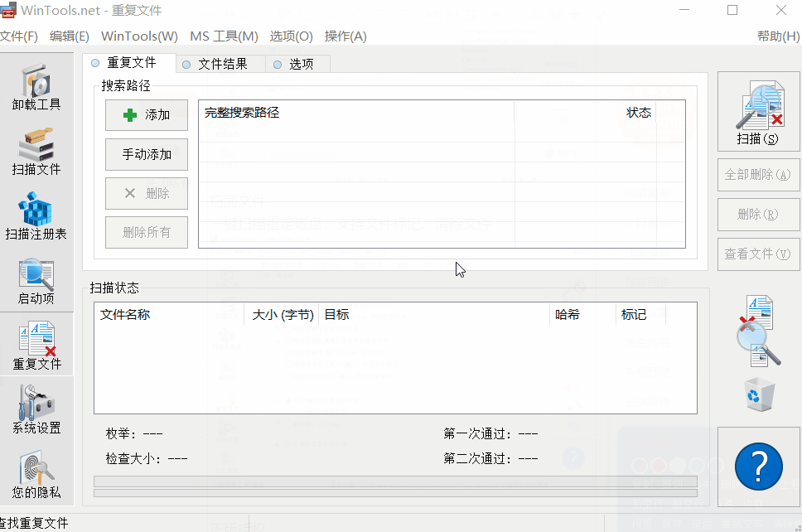Open the MS 工具(M) menu

[x=222, y=36]
